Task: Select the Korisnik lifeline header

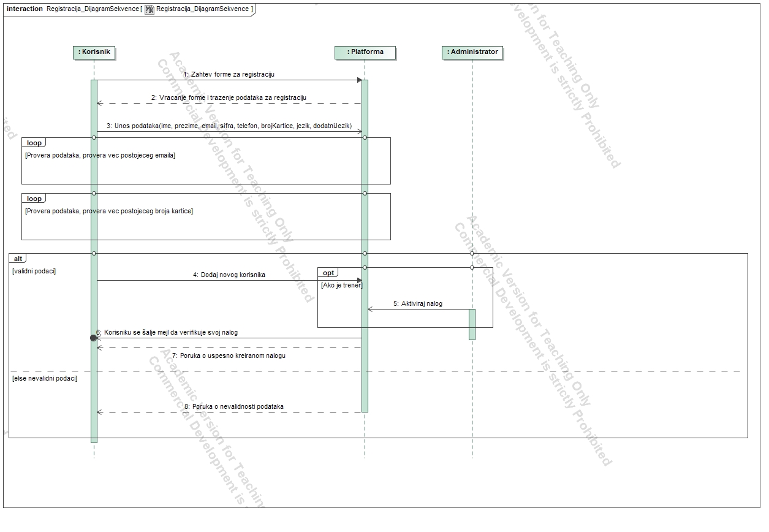Action: pyautogui.click(x=94, y=52)
